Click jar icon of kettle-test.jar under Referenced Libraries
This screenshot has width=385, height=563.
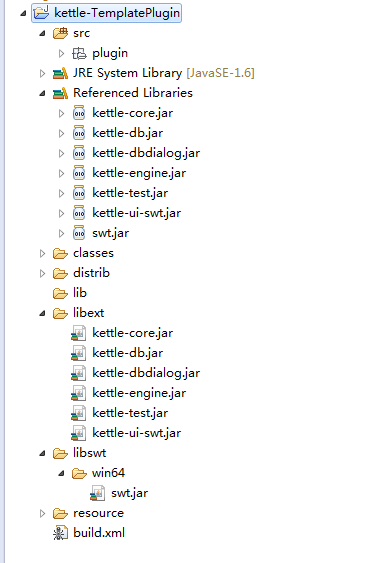(79, 193)
